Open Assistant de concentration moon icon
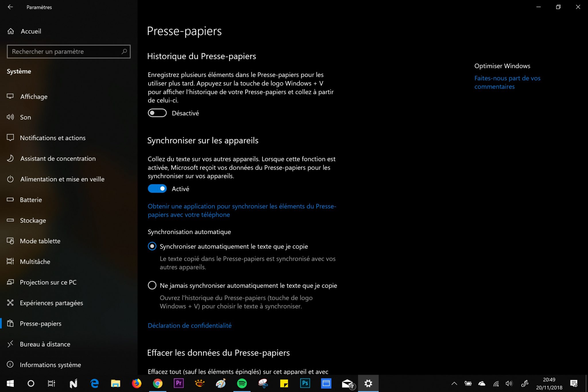Screen dimensions: 588x392 [x=10, y=159]
